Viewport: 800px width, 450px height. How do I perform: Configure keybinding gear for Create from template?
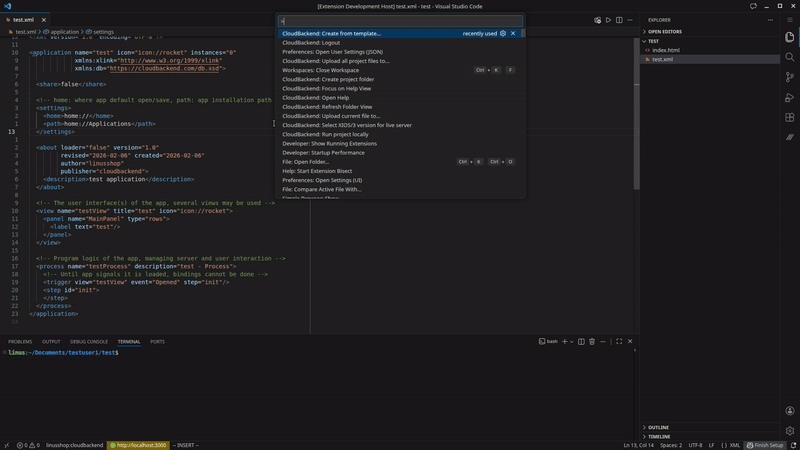503,33
